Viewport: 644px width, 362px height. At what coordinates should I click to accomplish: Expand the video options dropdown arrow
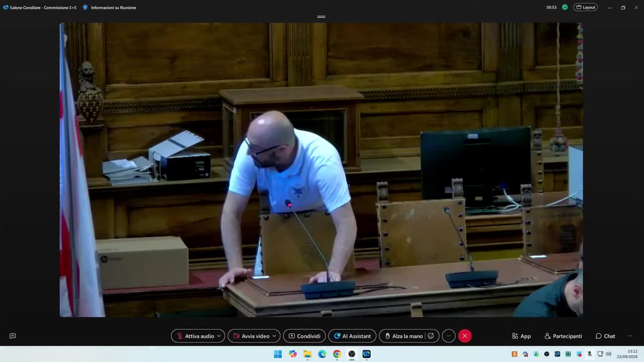(275, 336)
